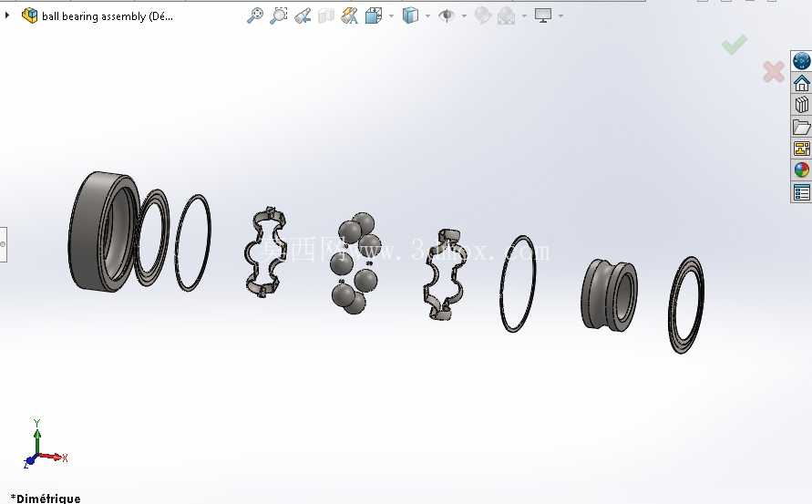Click the red X axis on triad

coord(54,457)
